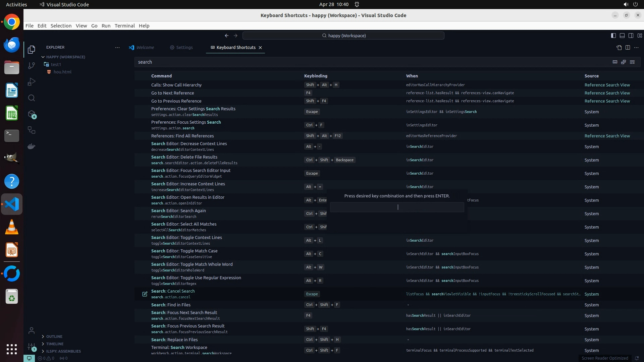Click Record Keys icon in search bar

point(615,62)
